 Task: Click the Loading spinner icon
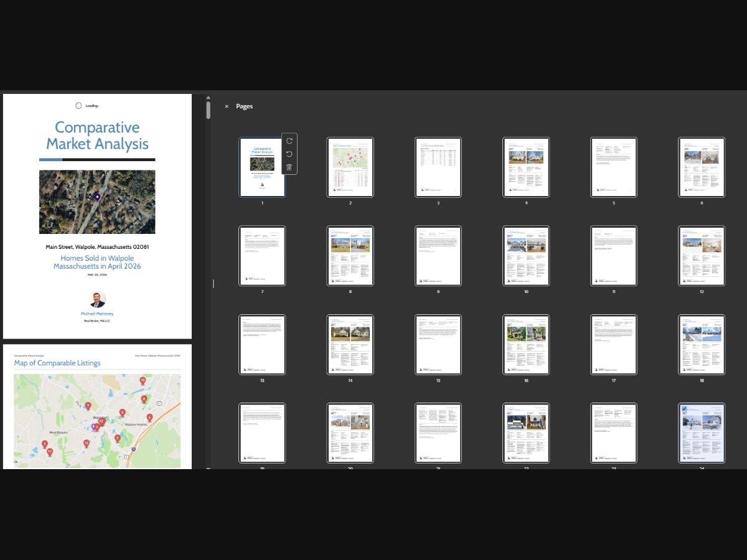coord(78,106)
